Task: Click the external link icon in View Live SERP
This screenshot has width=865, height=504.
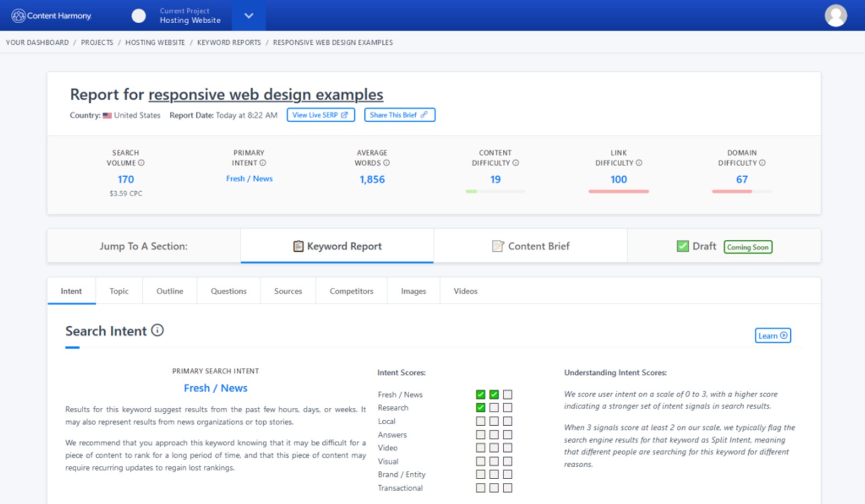Action: pos(344,115)
